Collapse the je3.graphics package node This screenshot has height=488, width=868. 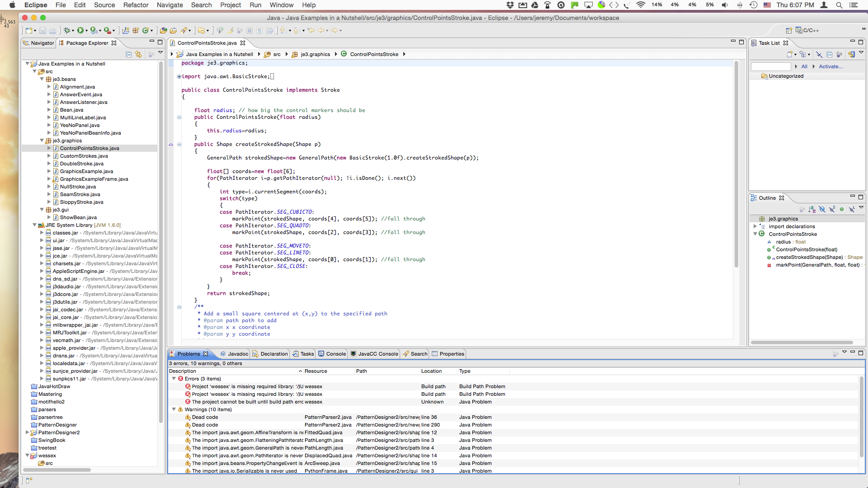point(42,141)
